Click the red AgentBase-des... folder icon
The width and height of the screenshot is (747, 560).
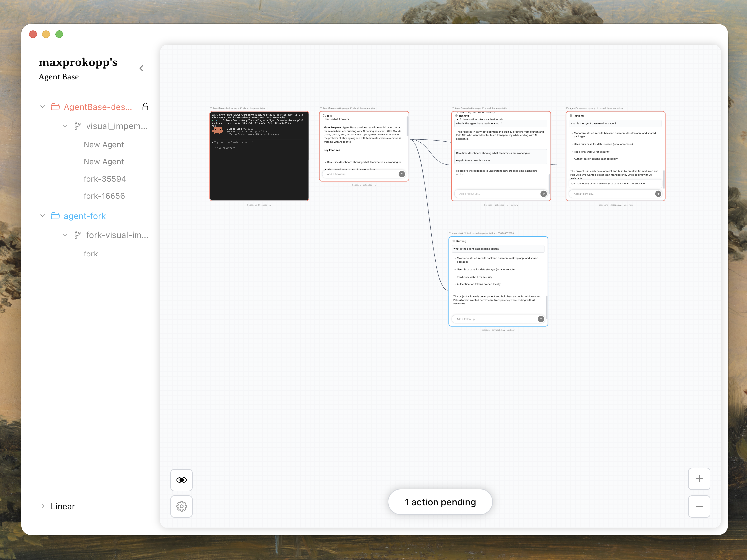(55, 107)
